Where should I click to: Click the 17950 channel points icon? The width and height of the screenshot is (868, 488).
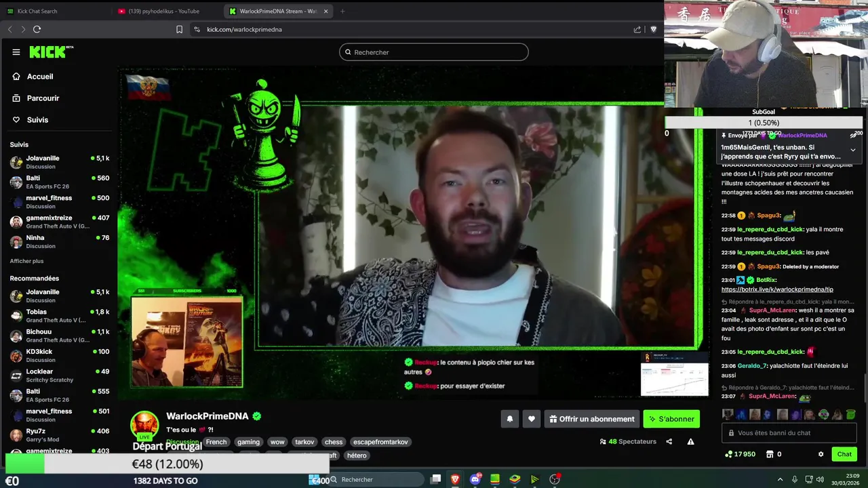(729, 454)
